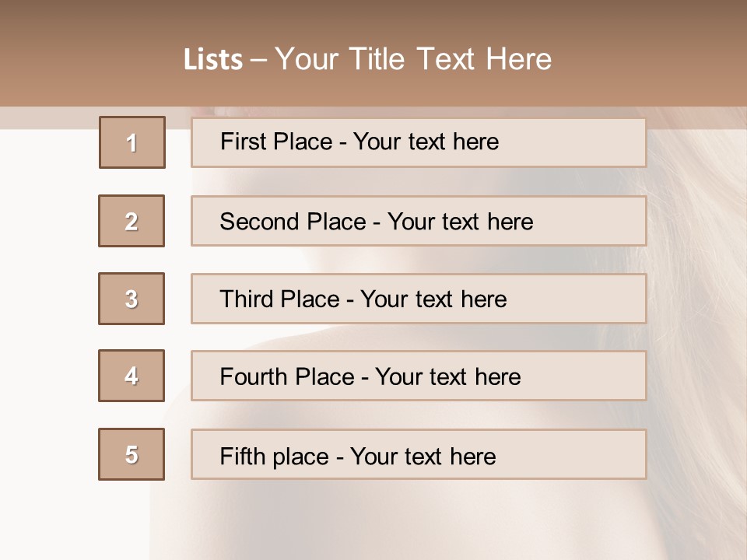Select the number 2 box
747x560 pixels.
coord(132,221)
